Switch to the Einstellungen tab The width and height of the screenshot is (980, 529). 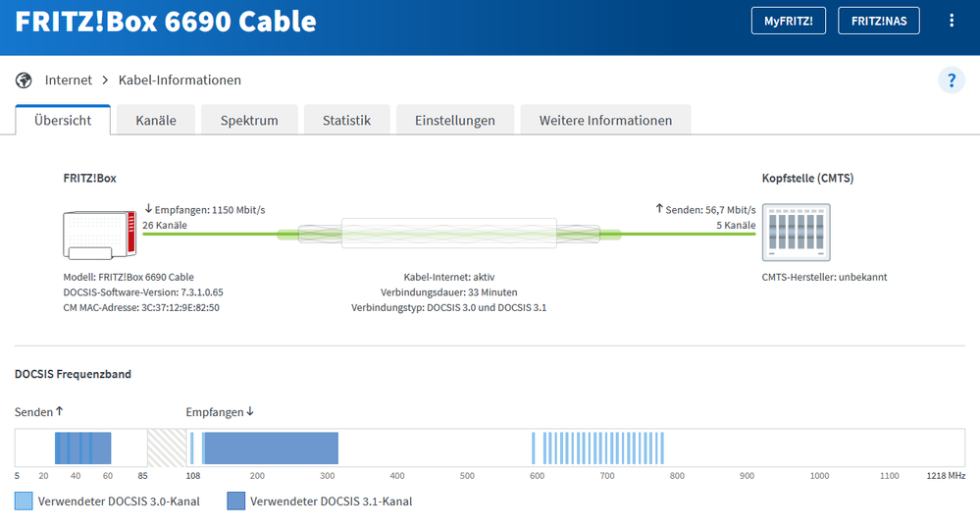point(454,120)
